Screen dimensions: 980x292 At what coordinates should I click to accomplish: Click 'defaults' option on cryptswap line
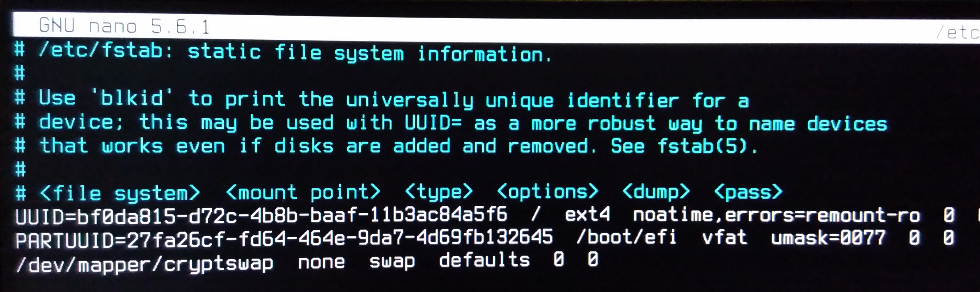pyautogui.click(x=484, y=260)
